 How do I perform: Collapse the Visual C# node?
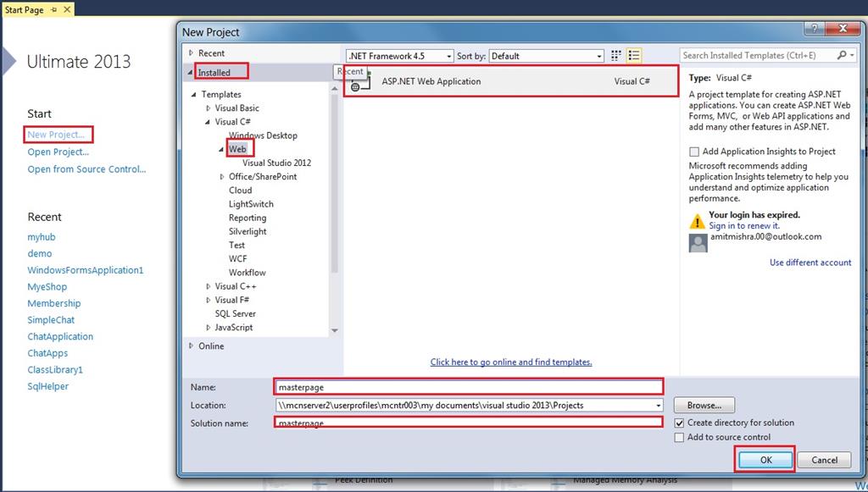pyautogui.click(x=208, y=122)
